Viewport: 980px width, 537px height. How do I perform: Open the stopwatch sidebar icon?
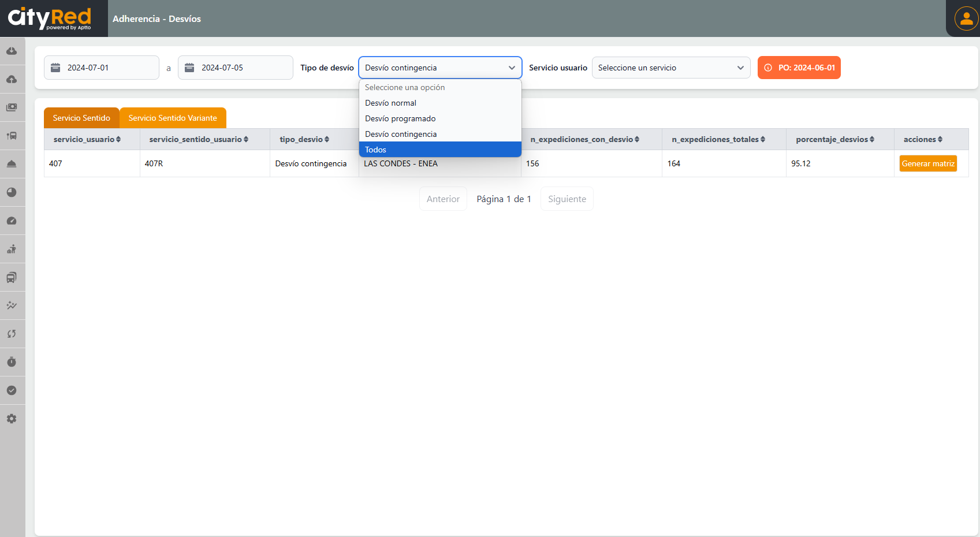(x=12, y=362)
